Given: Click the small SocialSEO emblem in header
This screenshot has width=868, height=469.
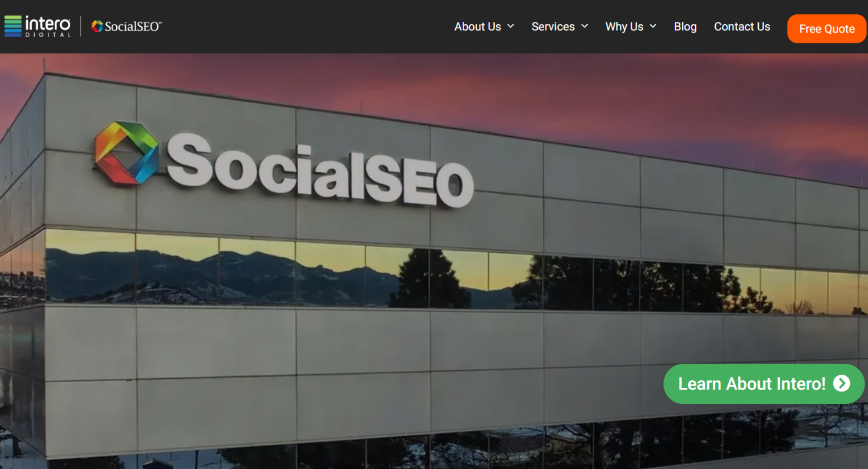Looking at the screenshot, I should click(97, 26).
